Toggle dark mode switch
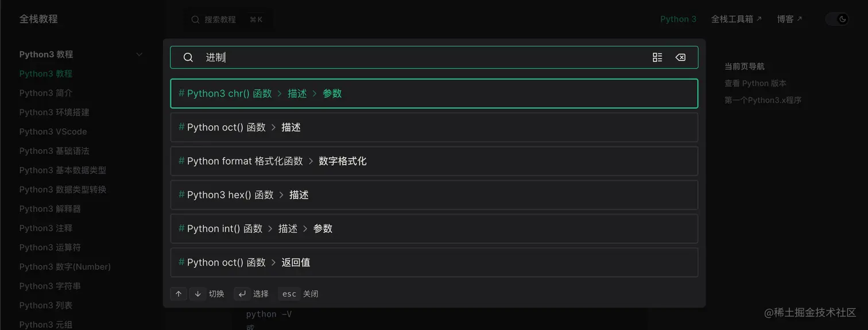Viewport: 868px width, 330px height. click(x=837, y=19)
